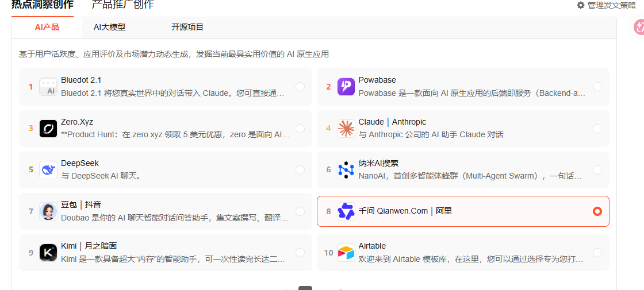The width and height of the screenshot is (644, 290).
Task: Click the current page number at bottom
Action: click(x=305, y=288)
